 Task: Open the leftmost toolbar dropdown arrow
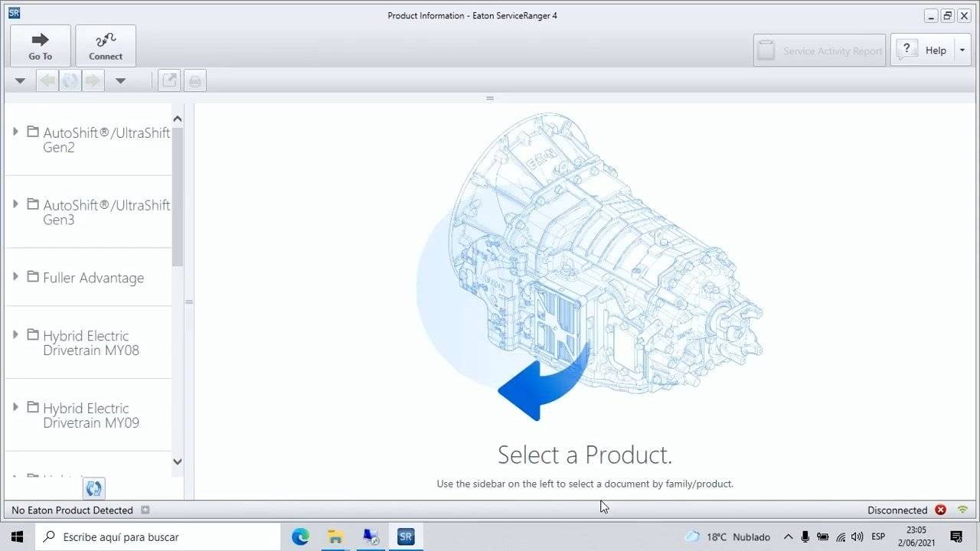coord(20,80)
